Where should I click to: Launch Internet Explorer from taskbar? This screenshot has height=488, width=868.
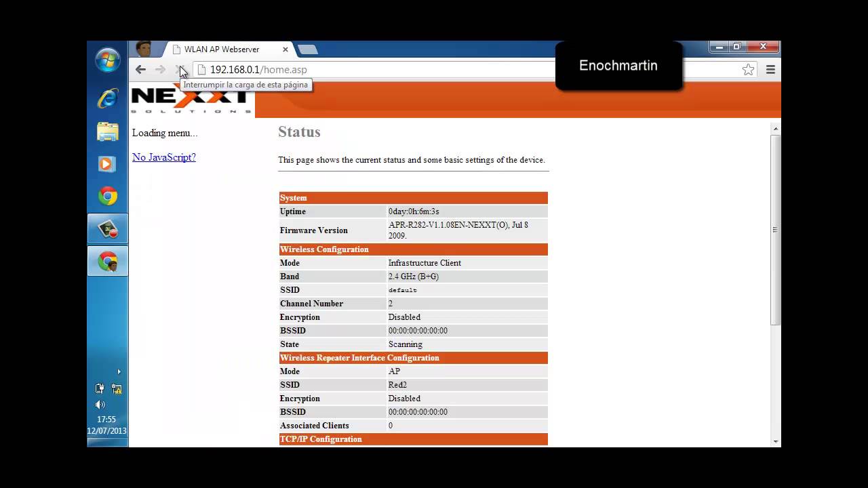(x=108, y=98)
